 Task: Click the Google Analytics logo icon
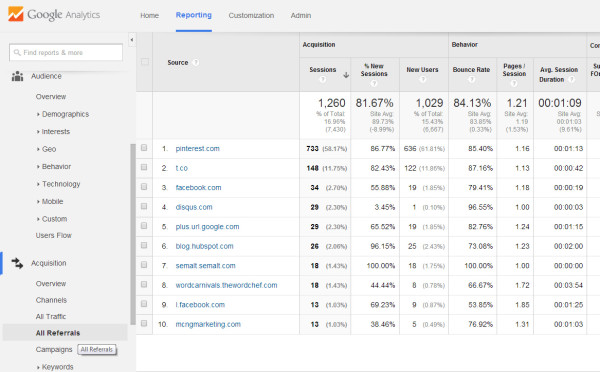pos(16,14)
